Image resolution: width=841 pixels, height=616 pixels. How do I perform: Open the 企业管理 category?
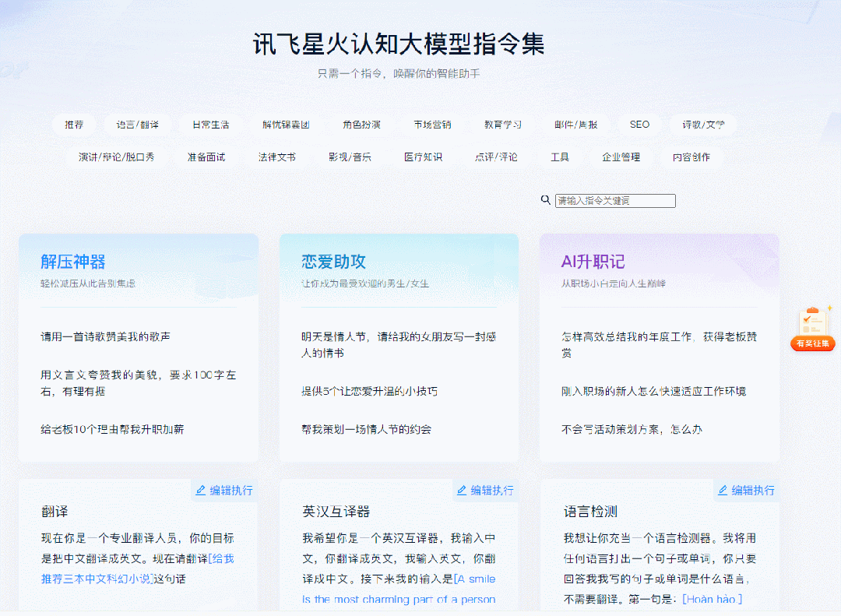click(x=621, y=157)
